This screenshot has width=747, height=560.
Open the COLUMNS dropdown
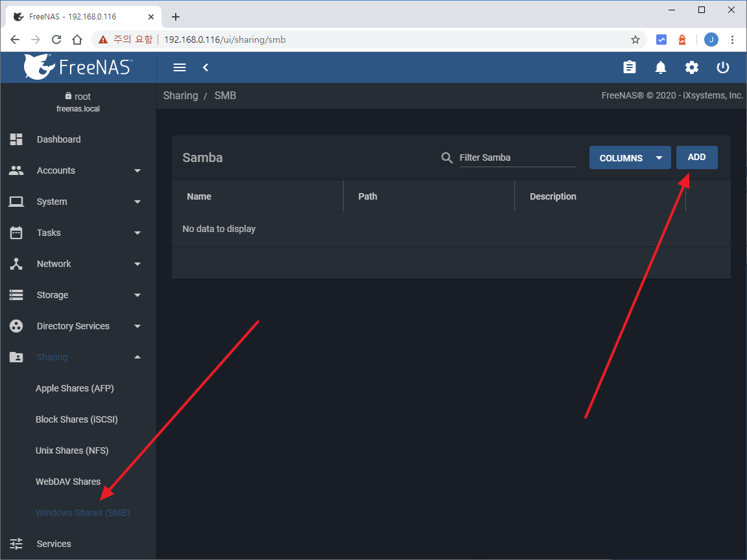(630, 157)
